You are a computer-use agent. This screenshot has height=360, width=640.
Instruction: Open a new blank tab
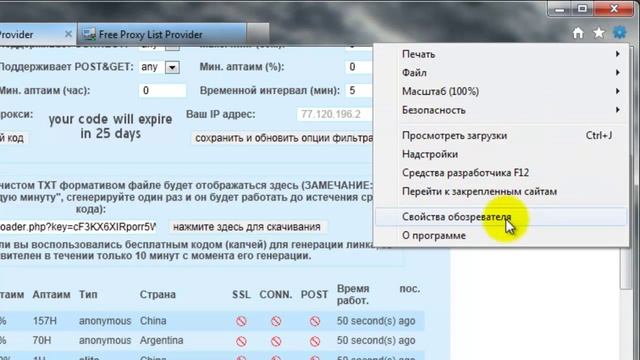pos(258,34)
